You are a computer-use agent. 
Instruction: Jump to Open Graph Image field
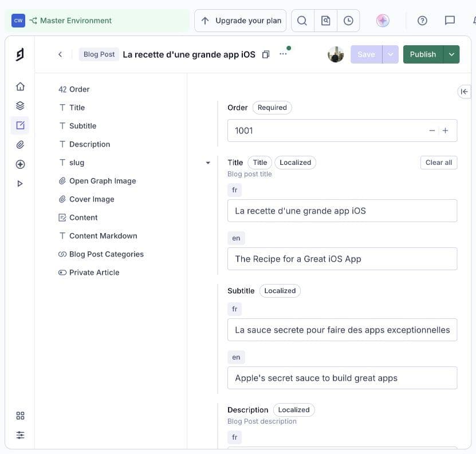tap(97, 181)
